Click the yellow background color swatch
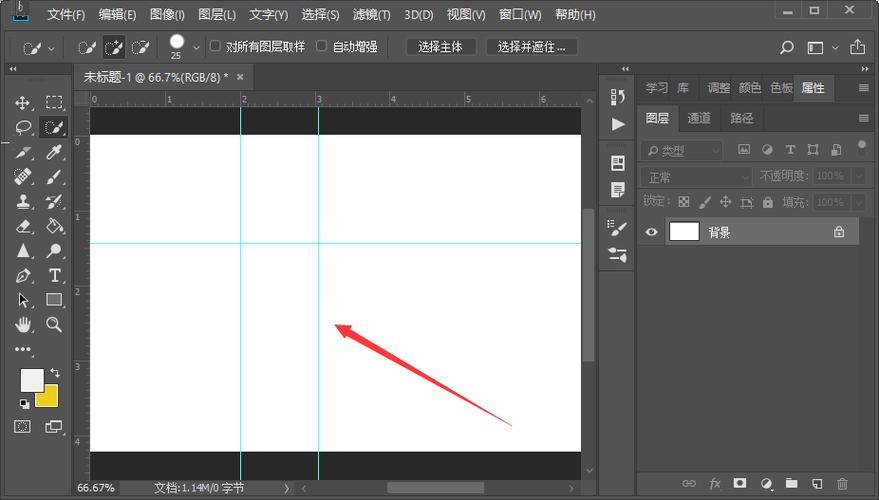 pos(49,398)
